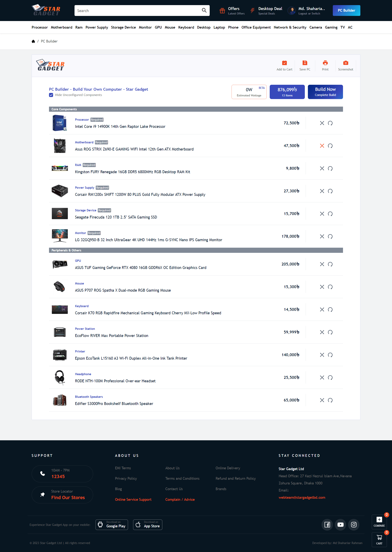Open the floating Compare widget
The image size is (392, 552).
point(379,522)
